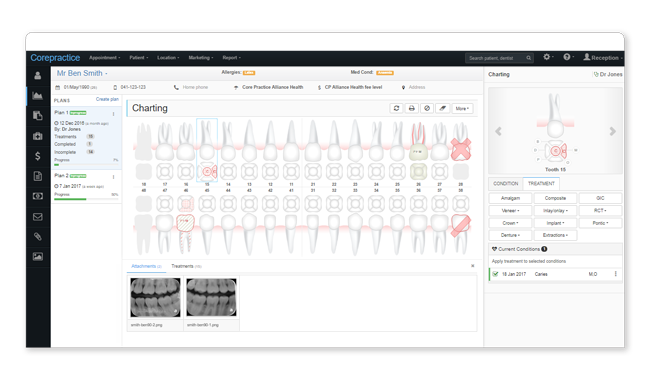Switch to the Treatment tab
Screen dimensions: 650x380
[541, 184]
